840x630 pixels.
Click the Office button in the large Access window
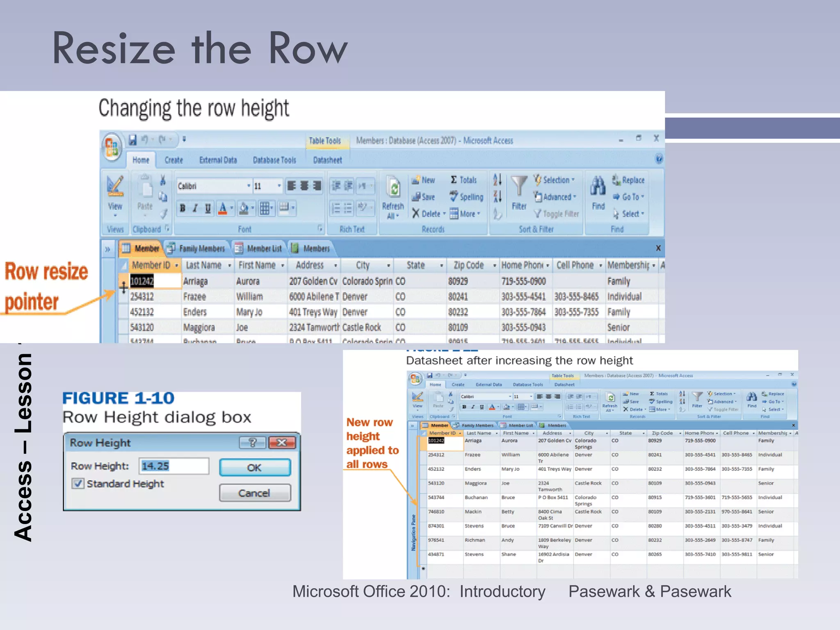(x=112, y=147)
